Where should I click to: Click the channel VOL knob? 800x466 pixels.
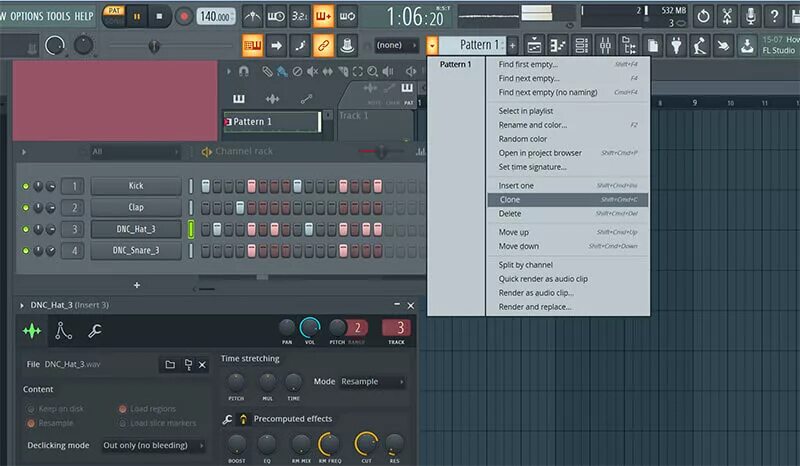coord(310,328)
